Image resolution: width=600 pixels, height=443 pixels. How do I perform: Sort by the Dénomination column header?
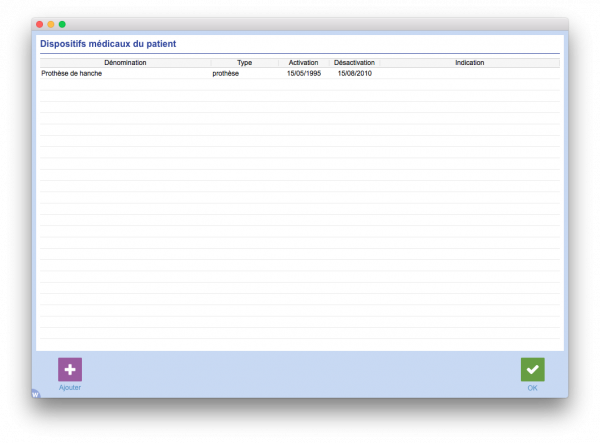coord(125,62)
